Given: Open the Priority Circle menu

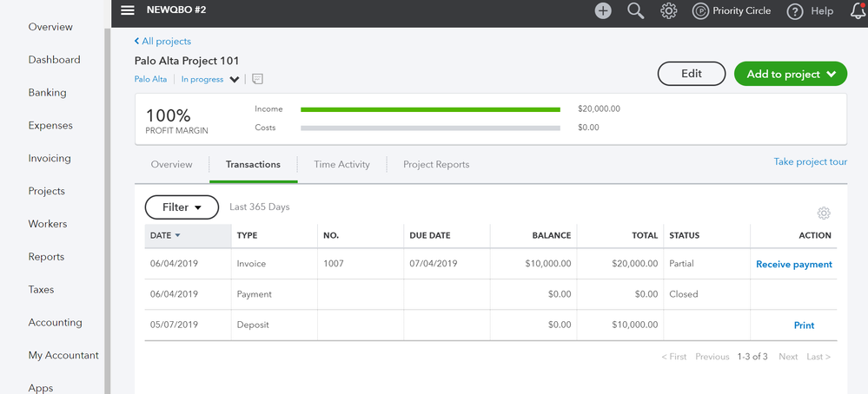Looking at the screenshot, I should (732, 11).
